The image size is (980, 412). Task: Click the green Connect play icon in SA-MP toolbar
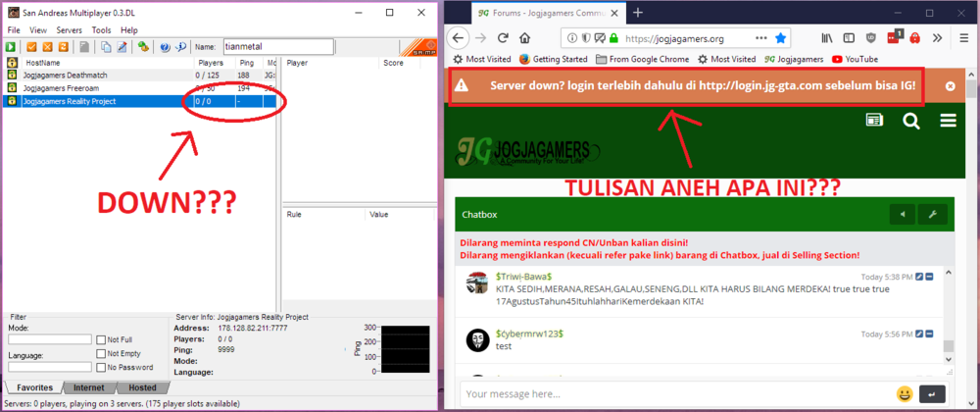tap(11, 47)
